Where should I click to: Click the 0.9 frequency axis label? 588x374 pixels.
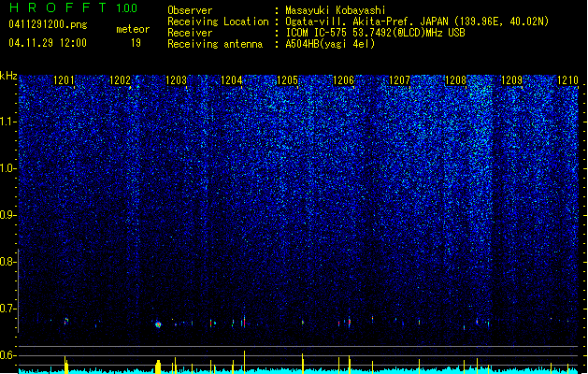pos(8,215)
